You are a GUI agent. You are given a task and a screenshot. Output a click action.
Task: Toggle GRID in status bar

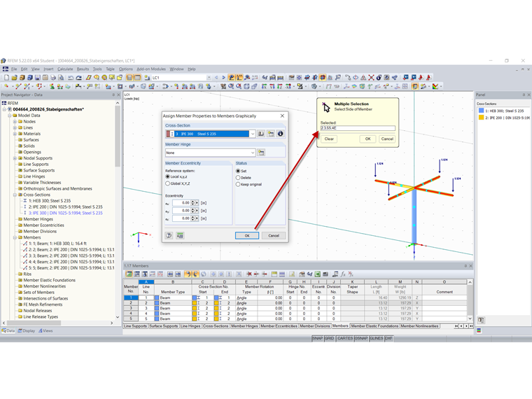coord(329,338)
